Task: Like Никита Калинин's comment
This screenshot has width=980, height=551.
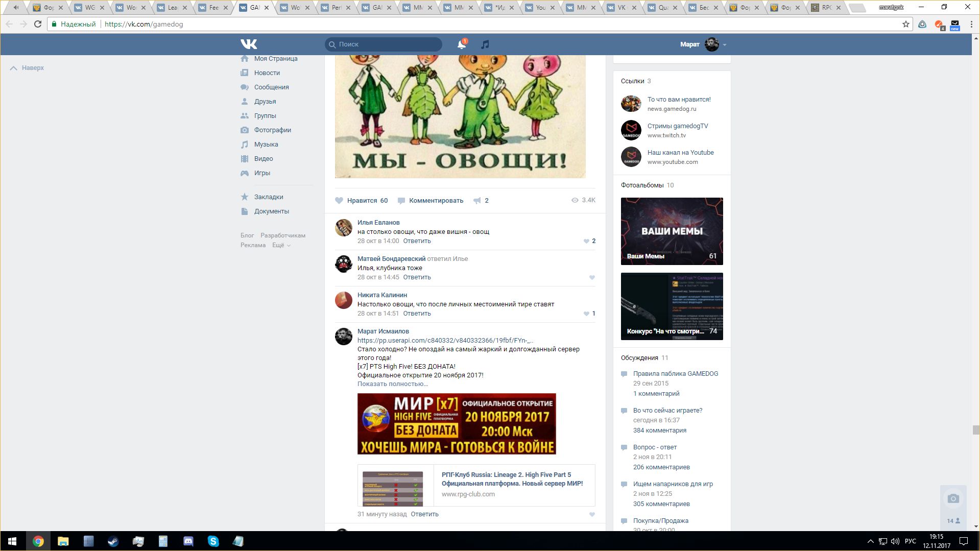Action: [x=587, y=314]
